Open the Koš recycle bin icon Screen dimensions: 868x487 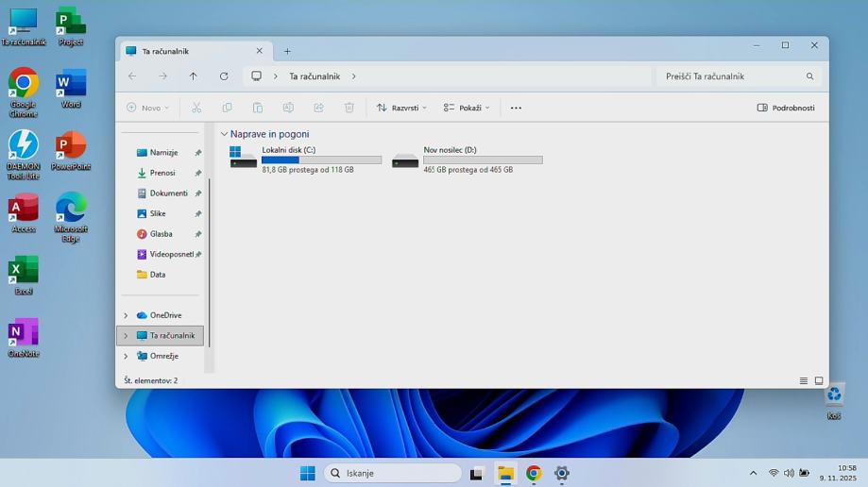(x=834, y=401)
